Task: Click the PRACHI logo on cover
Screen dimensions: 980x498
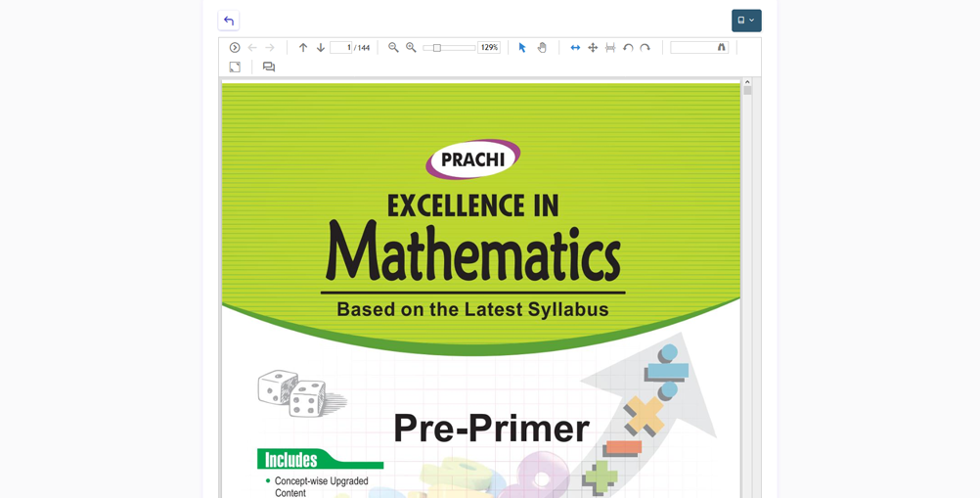Action: pyautogui.click(x=473, y=158)
